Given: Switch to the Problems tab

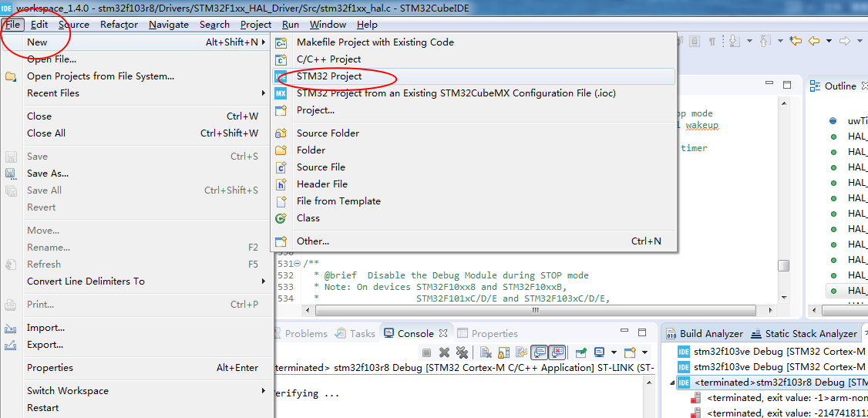Looking at the screenshot, I should click(x=301, y=333).
